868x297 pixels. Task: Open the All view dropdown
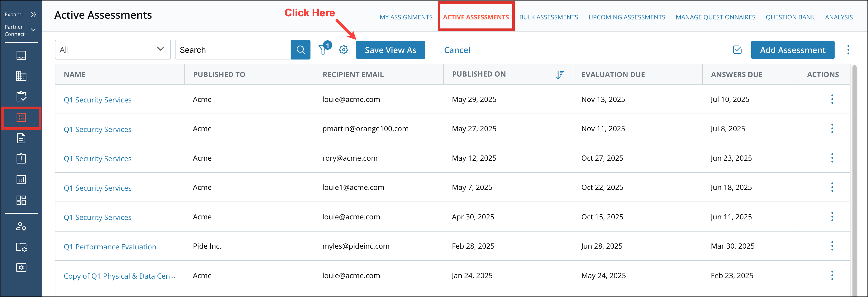pyautogui.click(x=113, y=50)
